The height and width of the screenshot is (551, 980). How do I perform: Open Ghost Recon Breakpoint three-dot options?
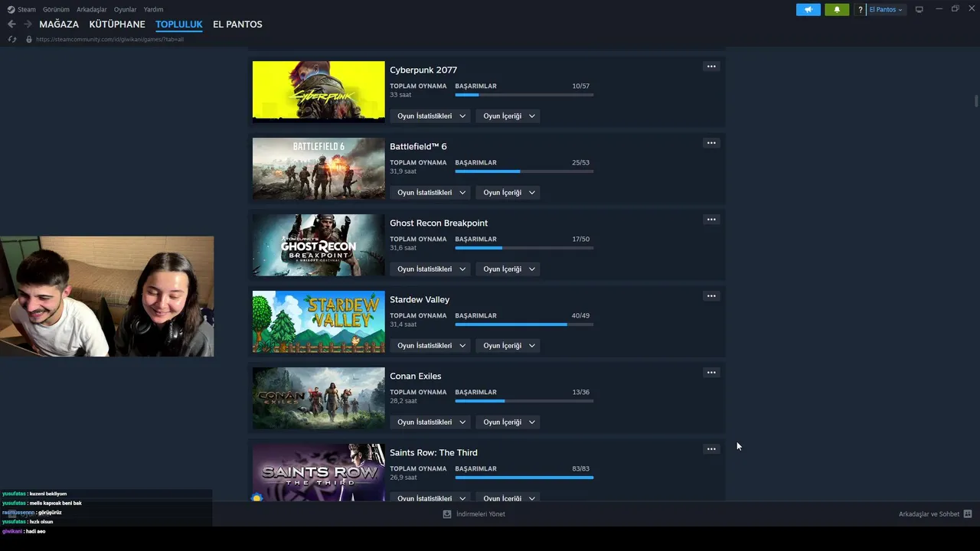[711, 220]
